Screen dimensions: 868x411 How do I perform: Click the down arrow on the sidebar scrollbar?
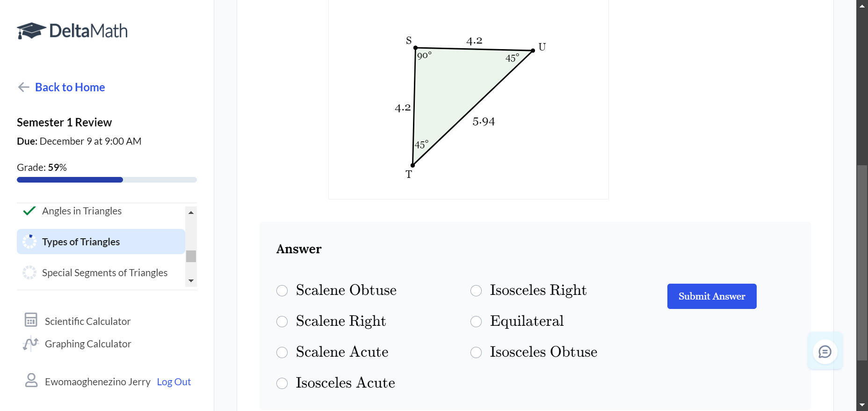(191, 280)
